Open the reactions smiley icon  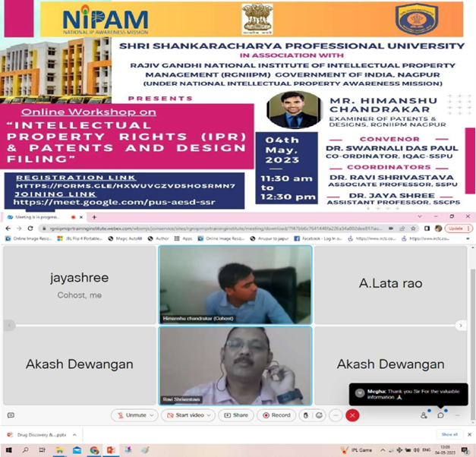pyautogui.click(x=319, y=415)
